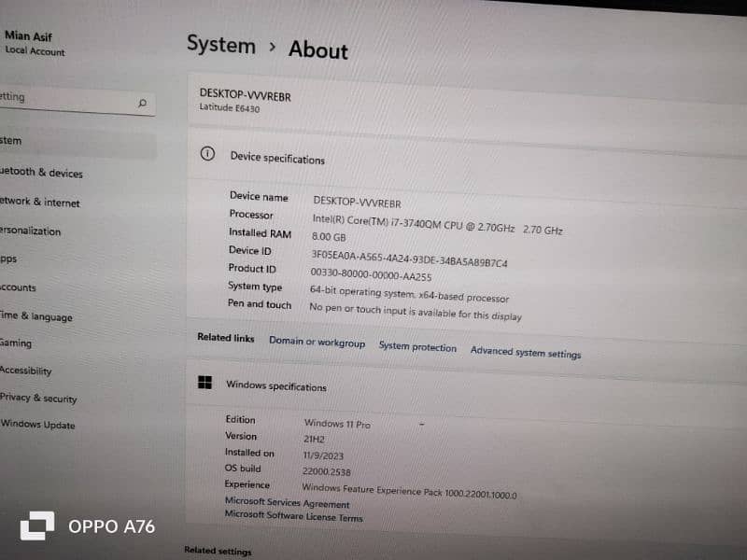
Task: Click the info icon beside Device specifications
Action: 207,155
